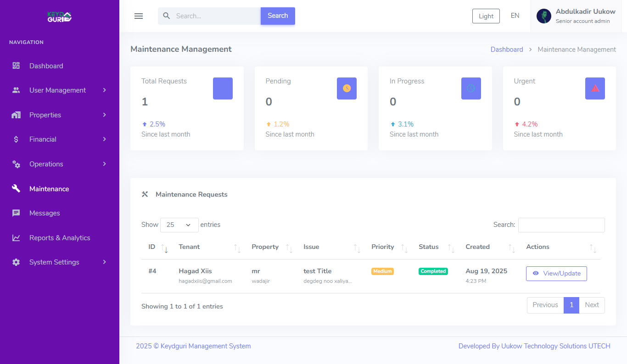
Task: Click the Pending clock icon
Action: pyautogui.click(x=347, y=88)
